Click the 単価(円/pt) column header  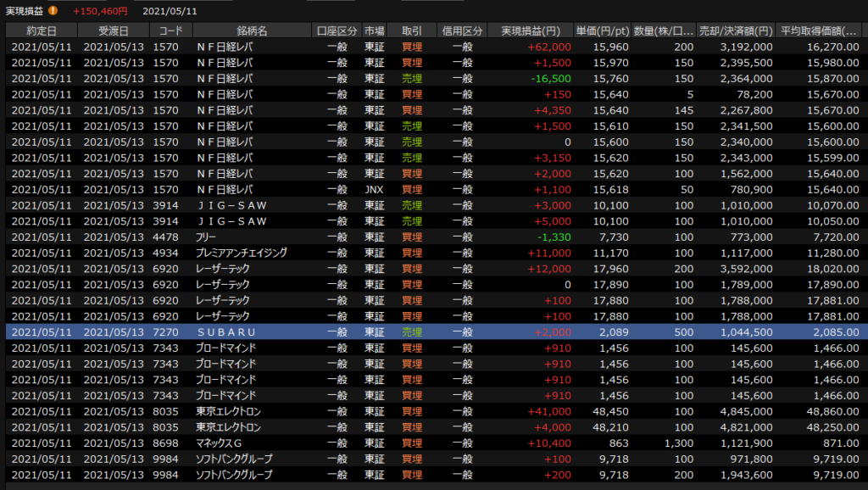603,31
